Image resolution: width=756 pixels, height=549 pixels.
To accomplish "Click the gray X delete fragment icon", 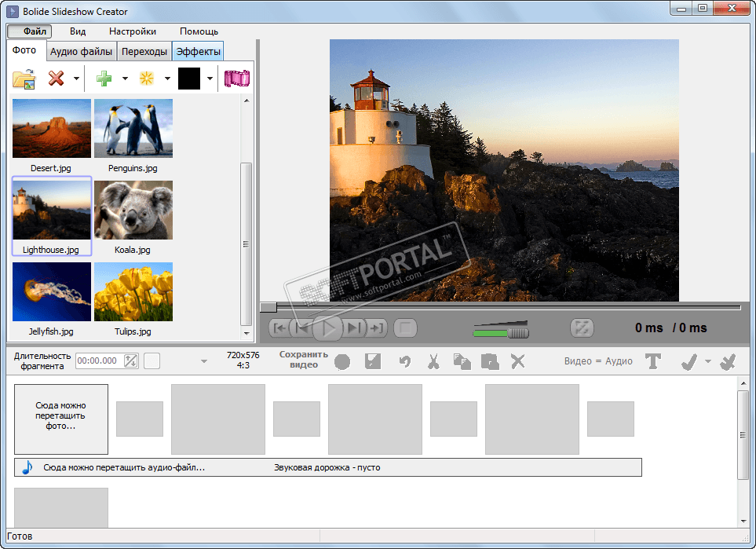I will [x=518, y=361].
